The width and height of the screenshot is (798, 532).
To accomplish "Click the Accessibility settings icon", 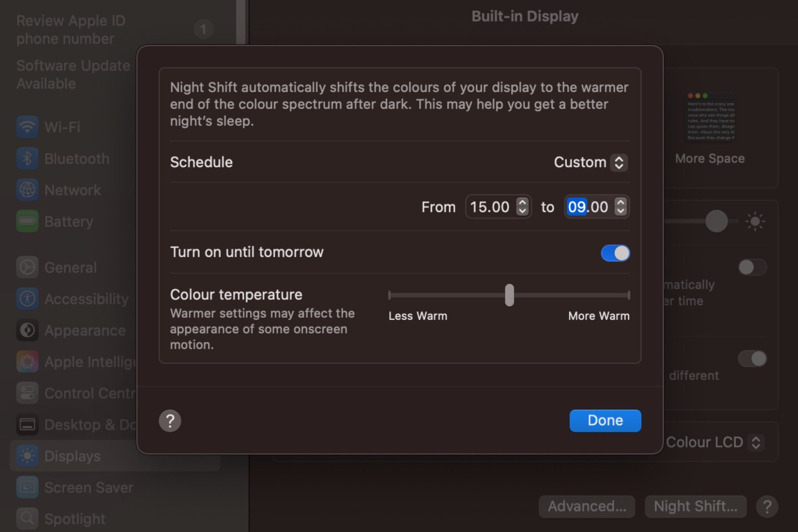I will click(28, 299).
